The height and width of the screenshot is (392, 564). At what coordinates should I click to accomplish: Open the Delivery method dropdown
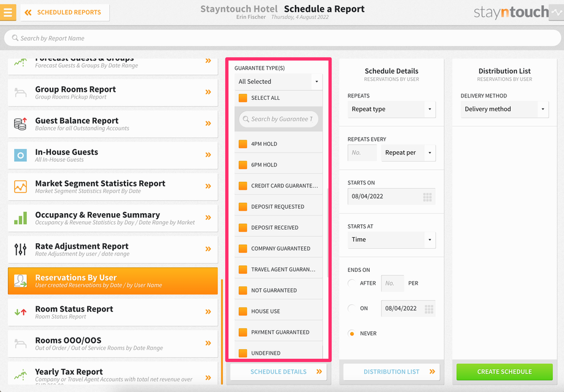tap(505, 109)
